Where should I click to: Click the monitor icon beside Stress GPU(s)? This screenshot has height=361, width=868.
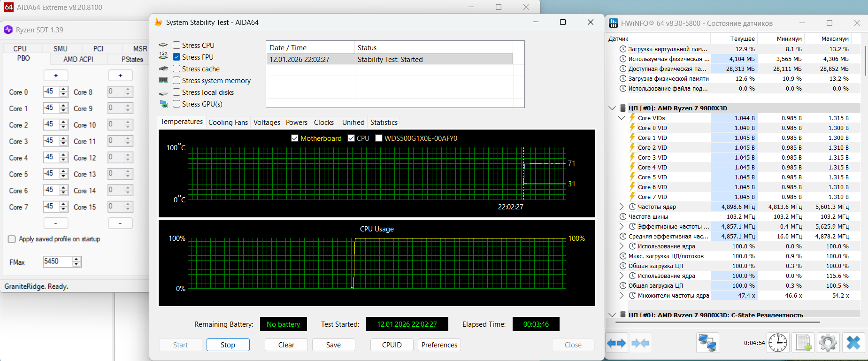(x=163, y=104)
